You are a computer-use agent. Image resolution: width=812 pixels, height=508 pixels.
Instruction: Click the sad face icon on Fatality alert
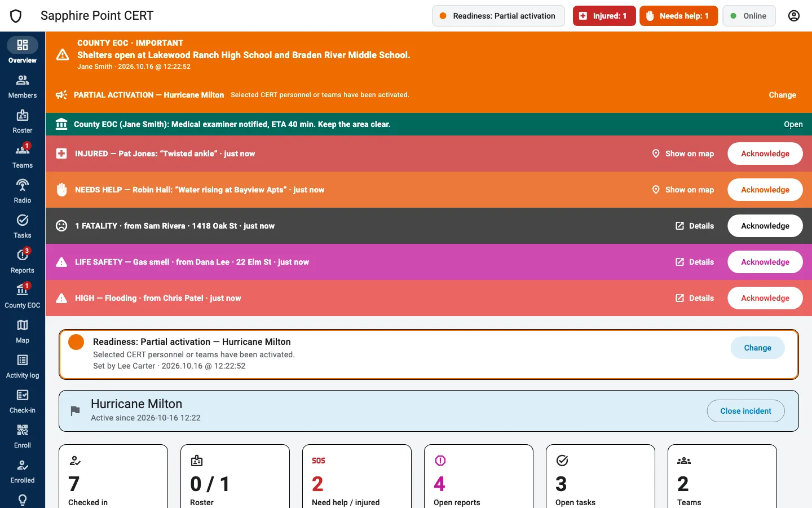[x=61, y=226]
